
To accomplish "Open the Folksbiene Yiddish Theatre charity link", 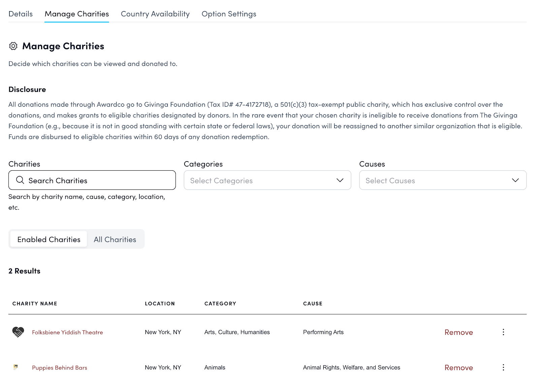I will coord(67,332).
